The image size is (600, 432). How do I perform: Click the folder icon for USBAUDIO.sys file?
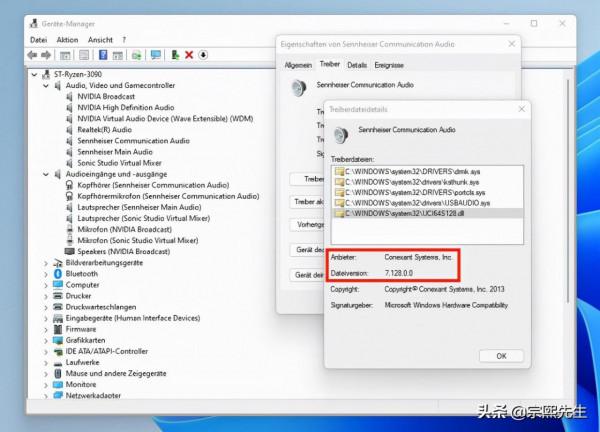coord(339,203)
